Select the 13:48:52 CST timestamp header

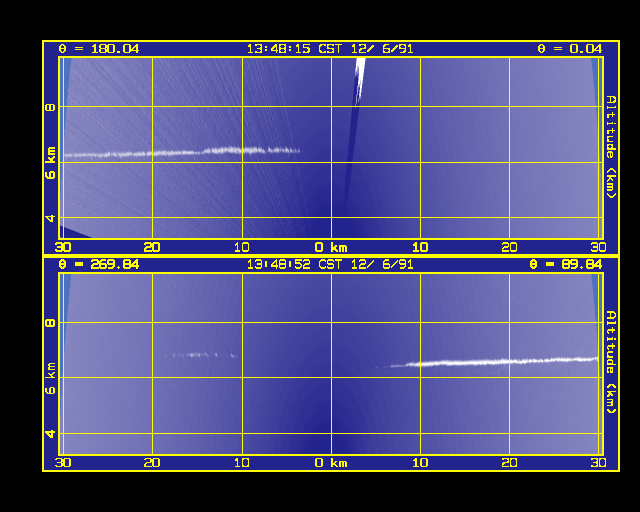[x=330, y=265]
